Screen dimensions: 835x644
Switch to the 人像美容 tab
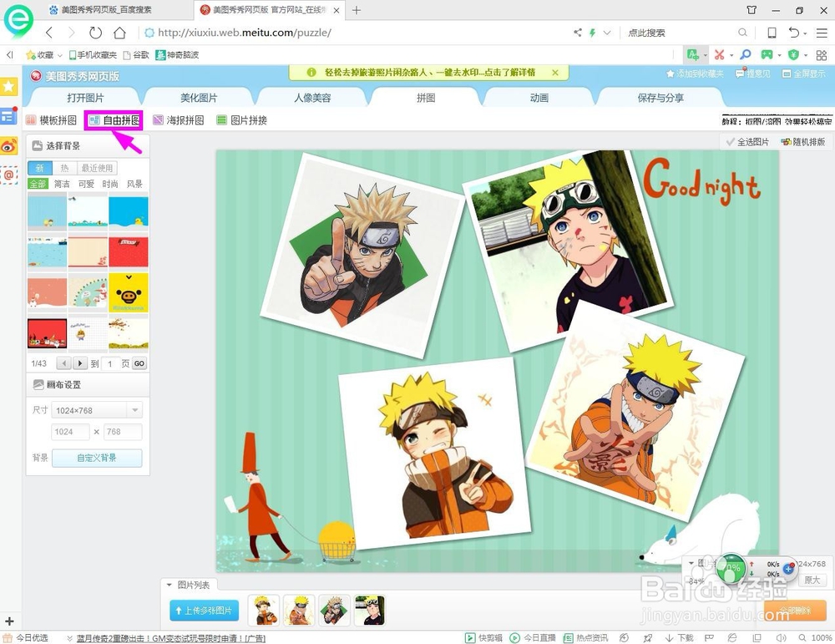click(x=312, y=98)
